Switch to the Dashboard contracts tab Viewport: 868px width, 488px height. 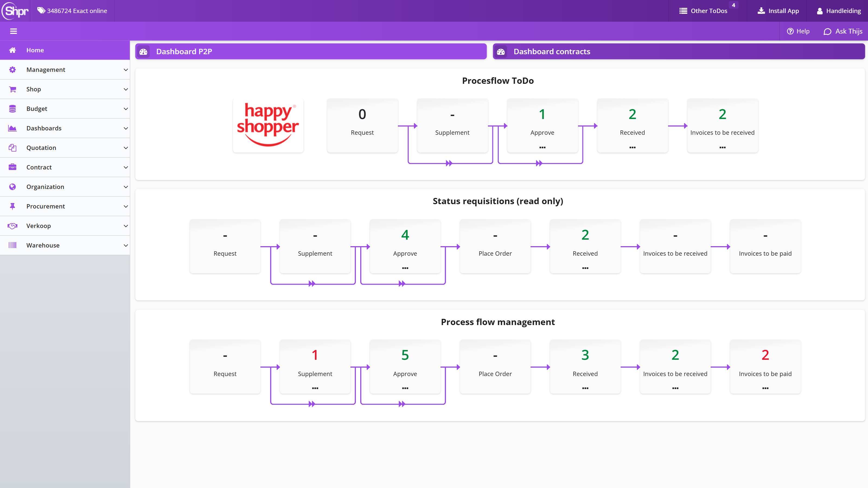pyautogui.click(x=679, y=52)
